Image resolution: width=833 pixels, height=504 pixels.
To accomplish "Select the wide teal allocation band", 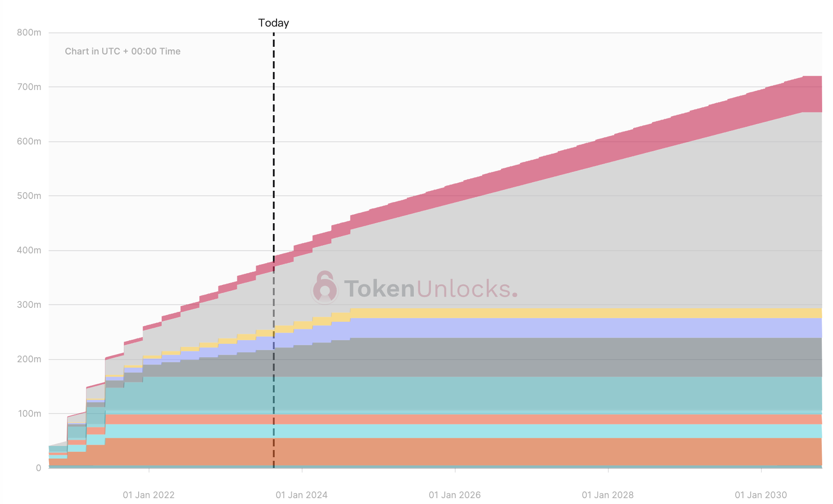I will point(585,393).
